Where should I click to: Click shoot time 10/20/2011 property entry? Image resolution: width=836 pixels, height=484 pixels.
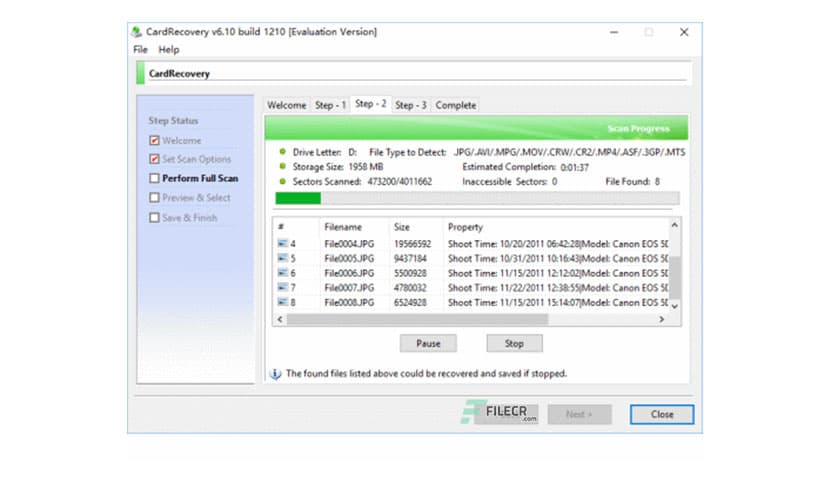coord(558,244)
